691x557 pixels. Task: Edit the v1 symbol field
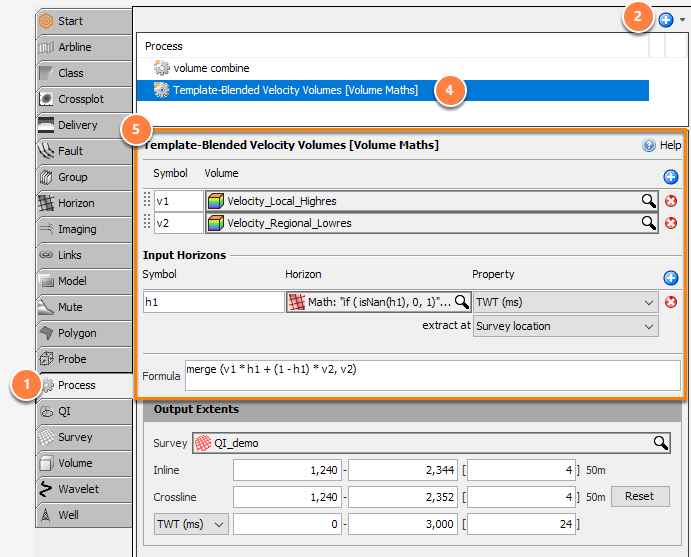(x=178, y=201)
